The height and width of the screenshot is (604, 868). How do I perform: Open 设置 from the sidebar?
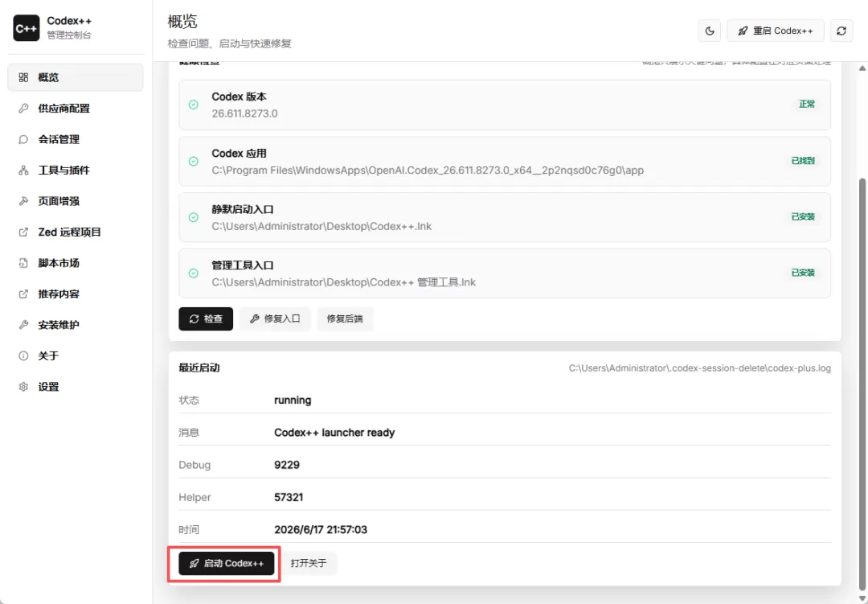click(x=76, y=387)
